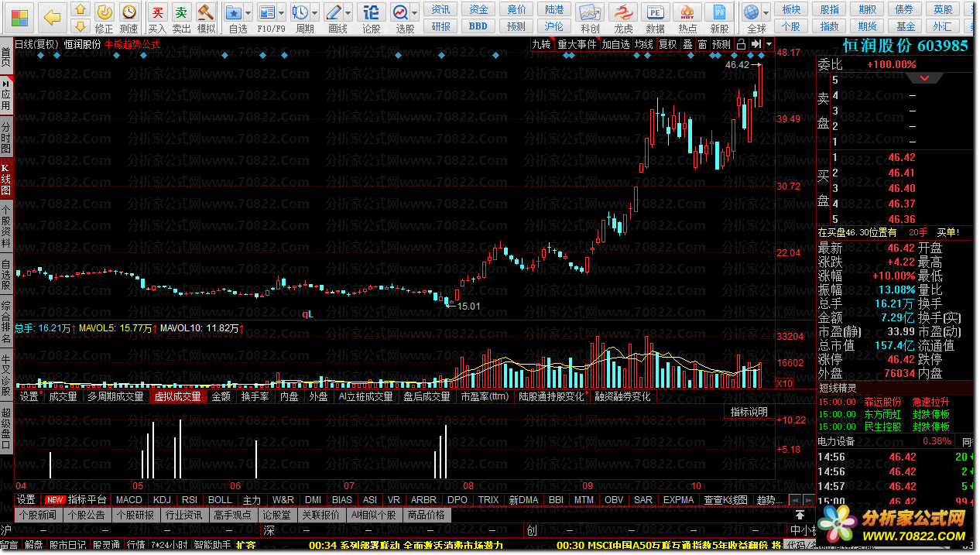Click the 板块 button
Image resolution: width=980 pixels, height=555 pixels.
(x=791, y=9)
